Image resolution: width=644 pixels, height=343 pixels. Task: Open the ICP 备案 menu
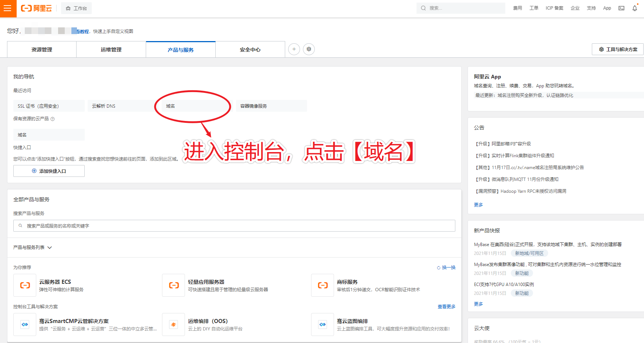[554, 8]
